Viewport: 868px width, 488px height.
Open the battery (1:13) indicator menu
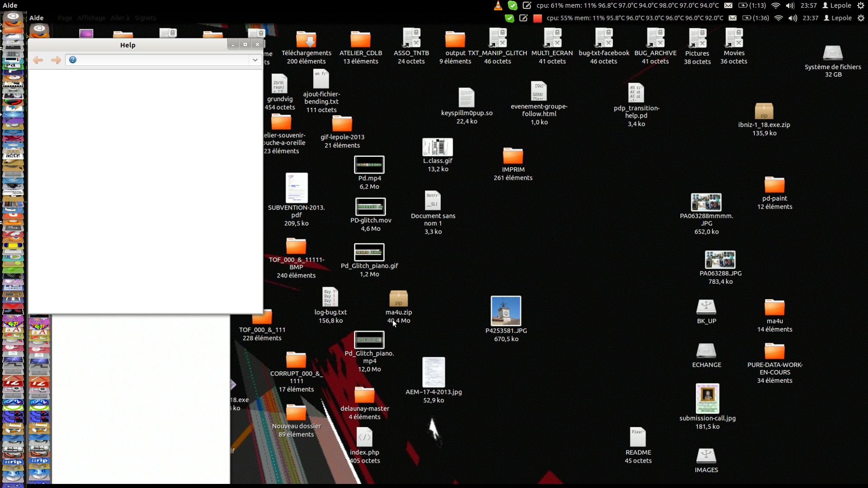click(752, 5)
